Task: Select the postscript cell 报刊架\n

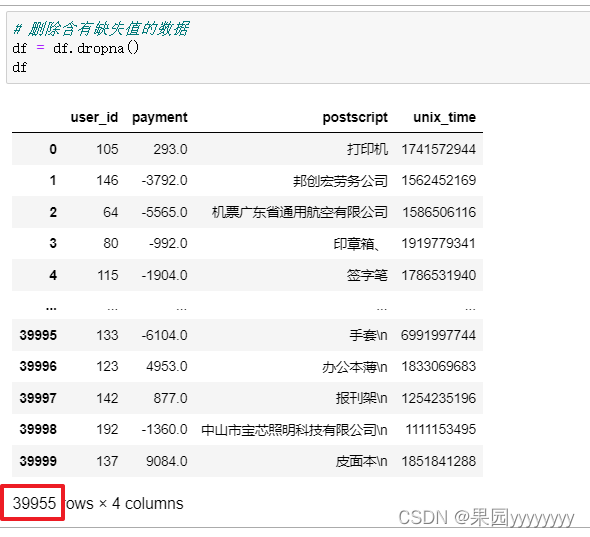Action: (x=361, y=399)
